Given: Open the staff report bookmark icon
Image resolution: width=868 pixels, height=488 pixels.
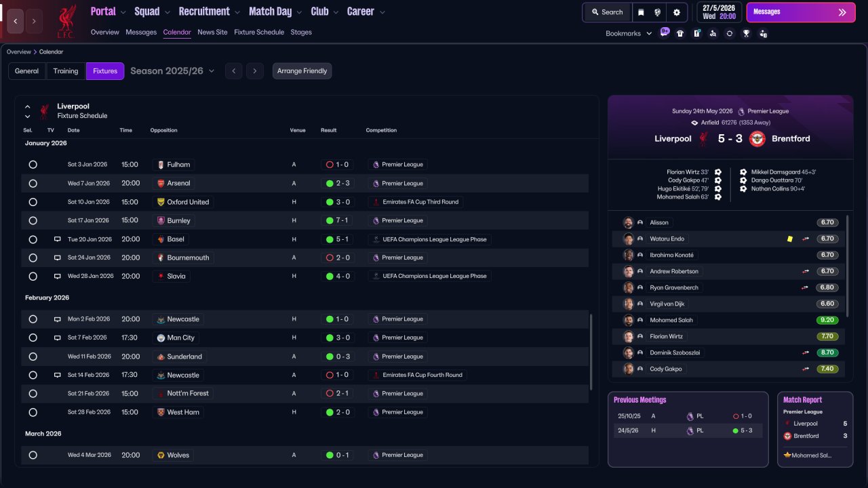Looking at the screenshot, I should (763, 33).
